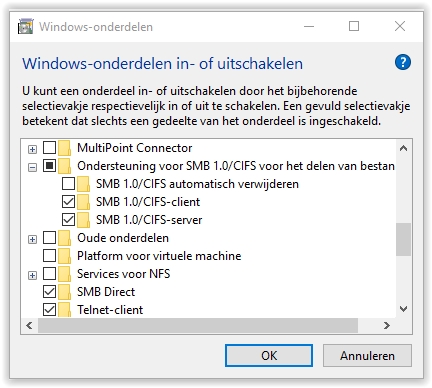
Task: Click the Windows-onderdelen title bar icon
Action: pos(26,27)
